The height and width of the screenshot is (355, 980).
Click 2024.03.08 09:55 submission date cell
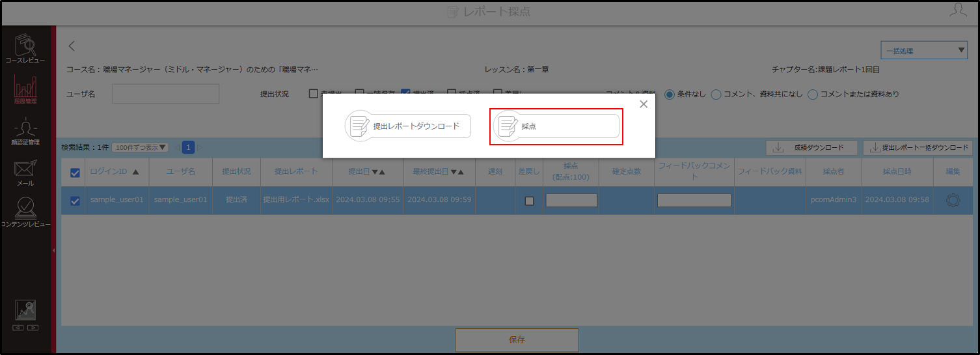pyautogui.click(x=367, y=200)
